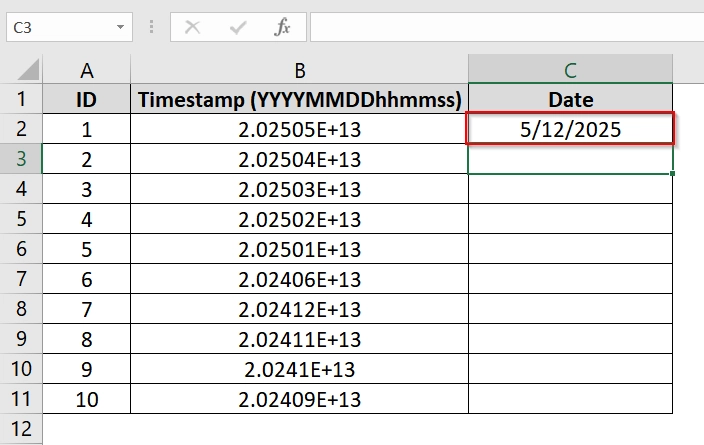Click the Enter checkmark formula bar icon
The image size is (704, 445).
(238, 27)
